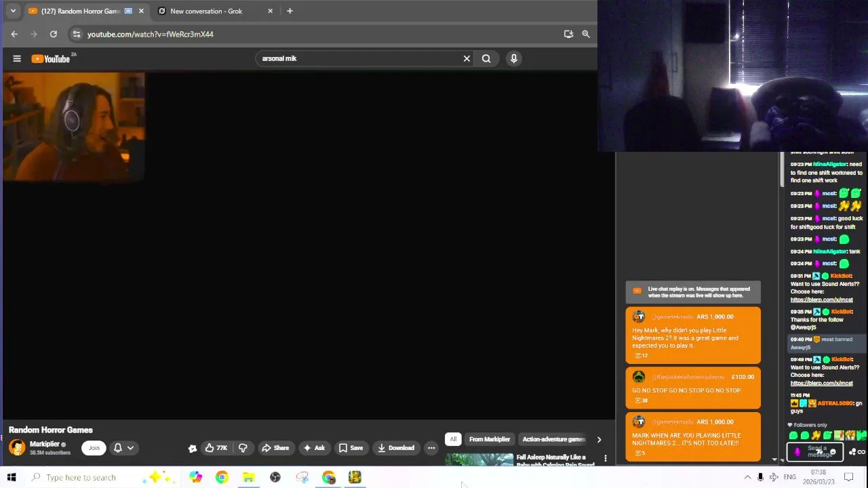Share this video
Viewport: 868px width, 488px height.
(275, 448)
